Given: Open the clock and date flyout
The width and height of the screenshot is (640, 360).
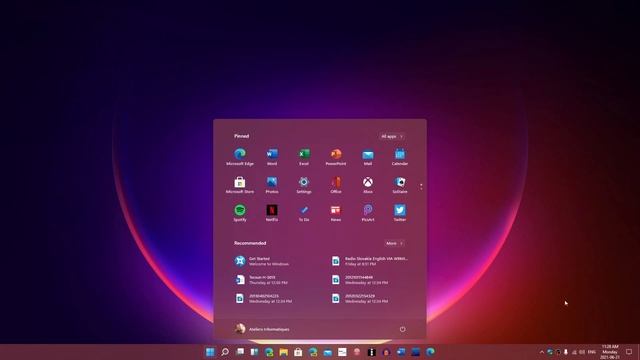Looking at the screenshot, I should click(610, 352).
